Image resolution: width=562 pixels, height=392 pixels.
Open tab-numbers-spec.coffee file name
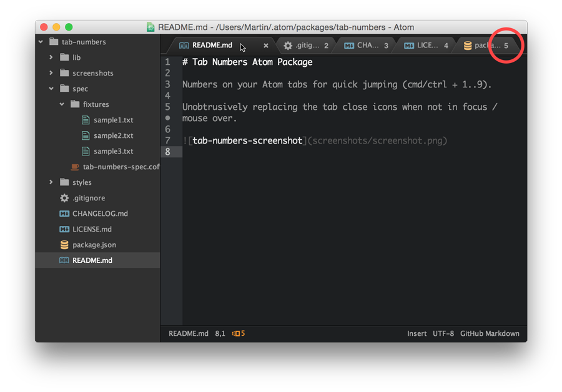click(x=121, y=167)
